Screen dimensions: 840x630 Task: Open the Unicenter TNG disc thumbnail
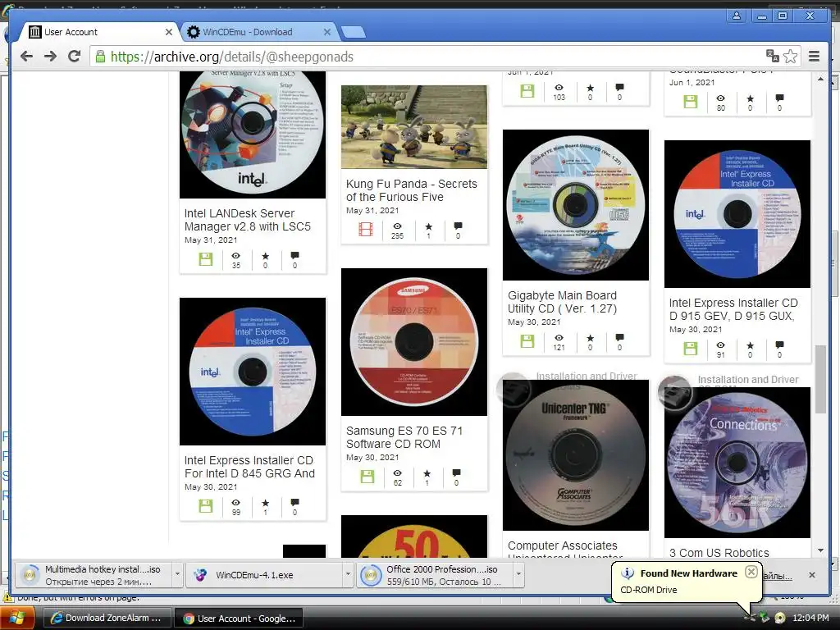pyautogui.click(x=576, y=455)
